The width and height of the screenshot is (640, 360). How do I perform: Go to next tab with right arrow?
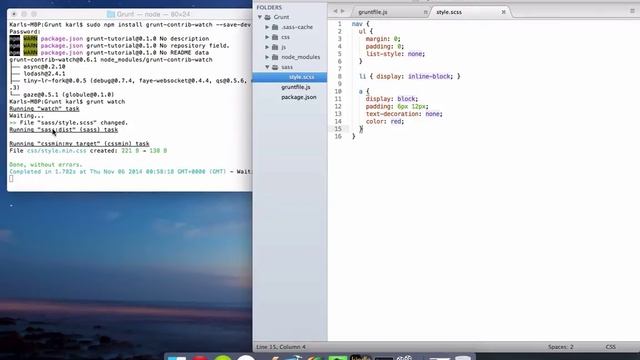(342, 11)
